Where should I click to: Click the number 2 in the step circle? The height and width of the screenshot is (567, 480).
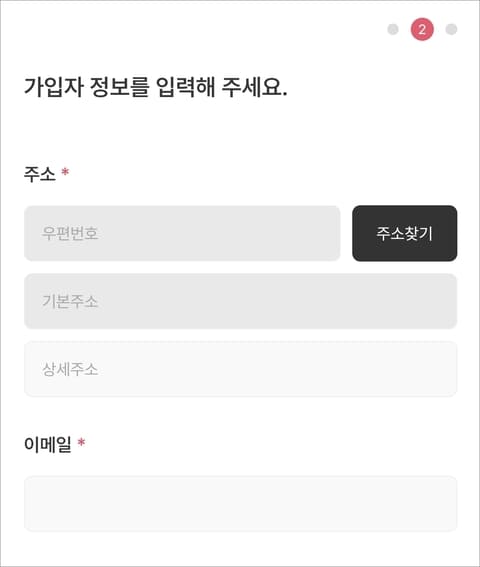pyautogui.click(x=422, y=29)
